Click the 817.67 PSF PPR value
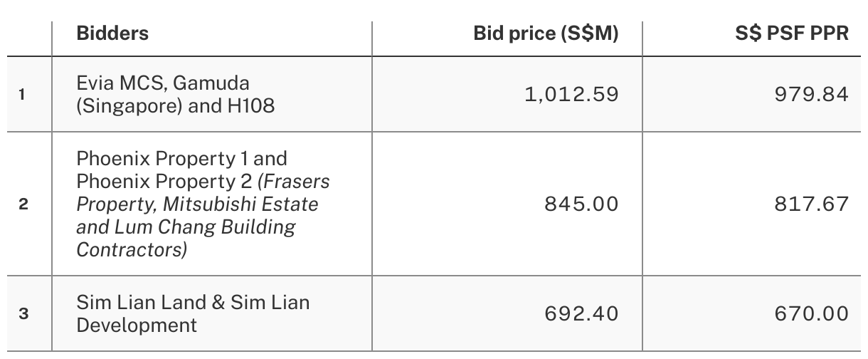This screenshot has height=359, width=868. (811, 204)
